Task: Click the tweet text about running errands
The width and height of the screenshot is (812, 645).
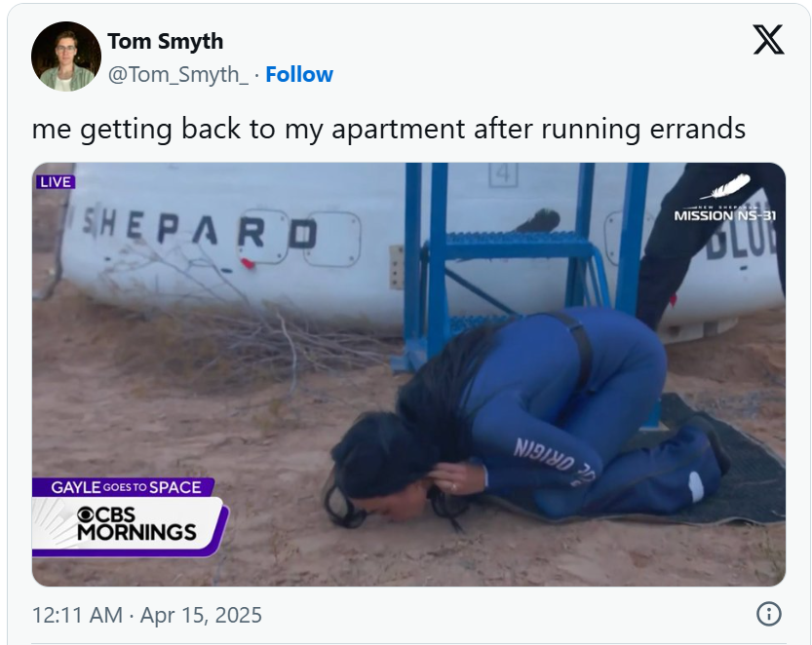Action: [x=388, y=129]
